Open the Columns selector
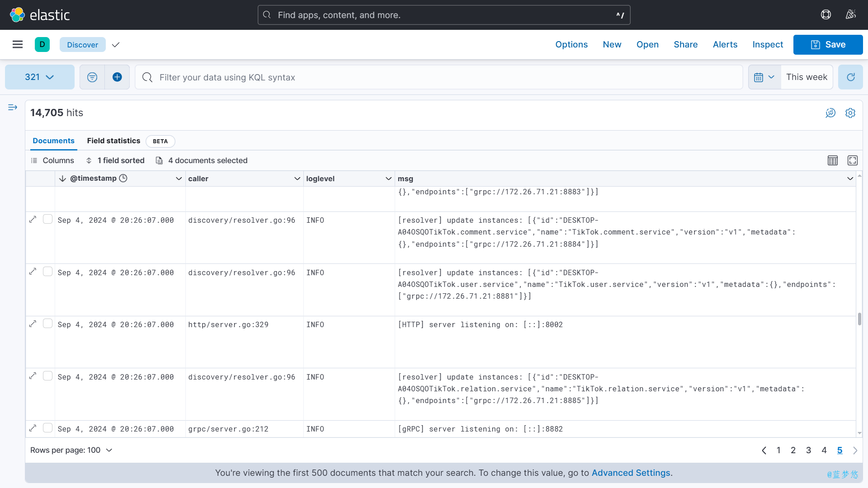Screen dimensions: 868x488 52,160
